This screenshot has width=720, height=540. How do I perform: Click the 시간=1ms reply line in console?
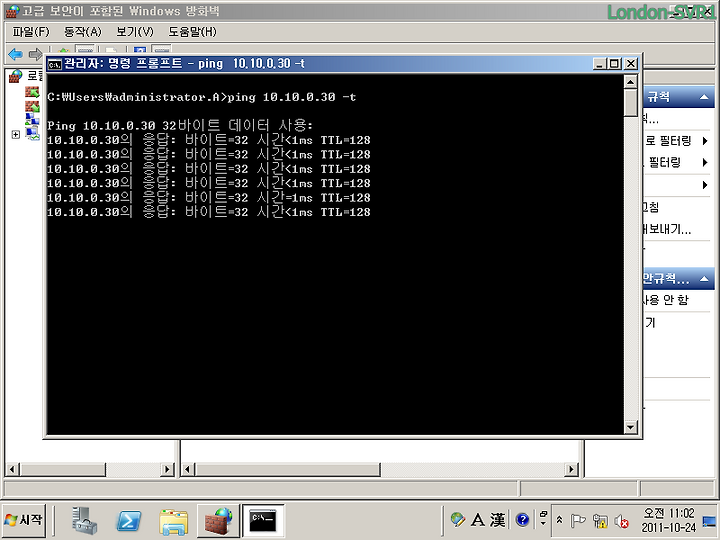pyautogui.click(x=208, y=197)
